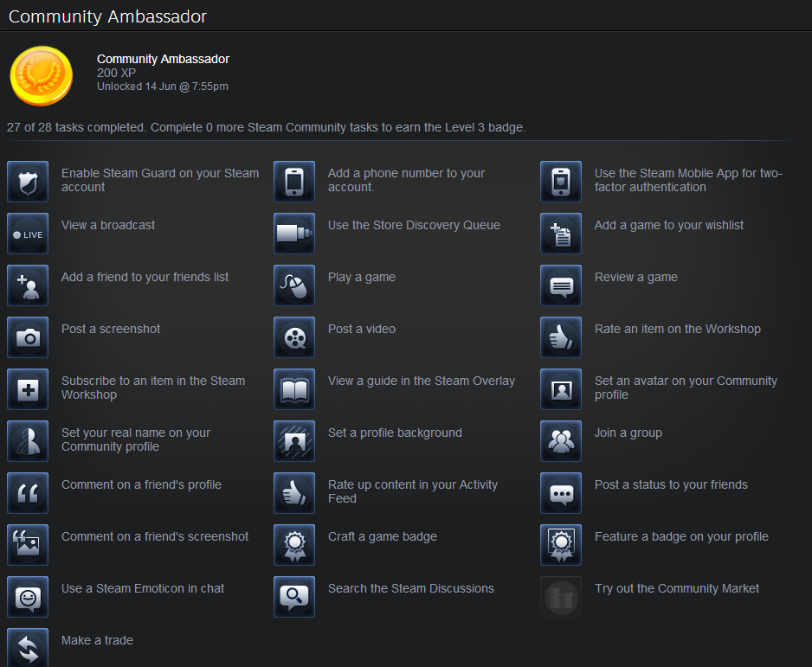Select the Steam Emoticon smiley icon
The height and width of the screenshot is (667, 812).
(28, 597)
